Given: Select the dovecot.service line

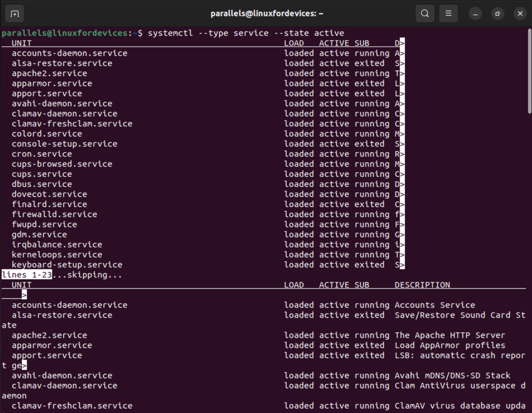Looking at the screenshot, I should (49, 194).
